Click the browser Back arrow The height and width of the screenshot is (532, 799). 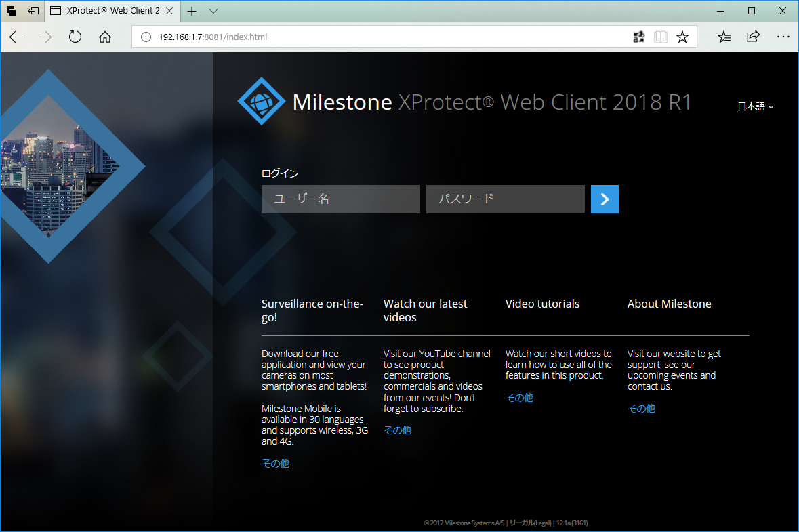click(16, 37)
